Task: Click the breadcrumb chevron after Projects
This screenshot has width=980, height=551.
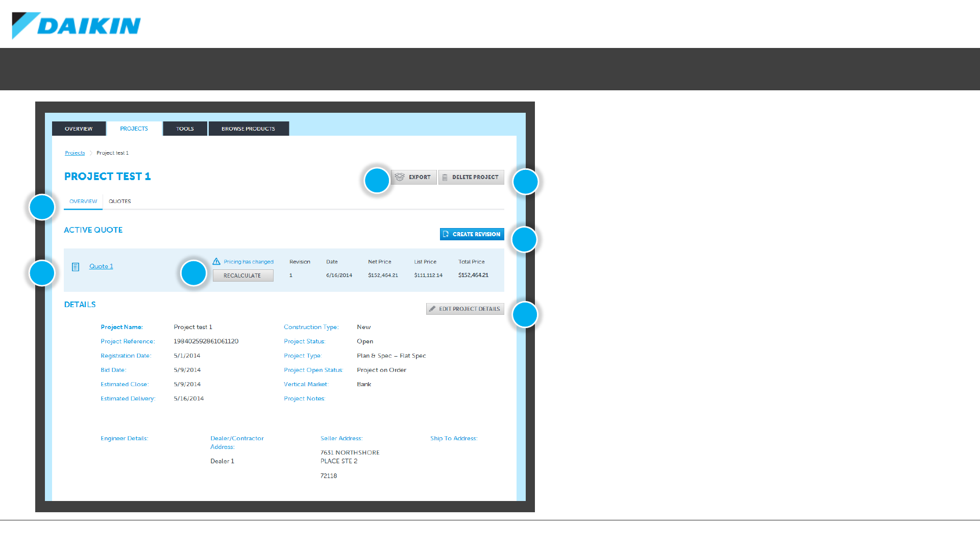Action: pos(91,153)
